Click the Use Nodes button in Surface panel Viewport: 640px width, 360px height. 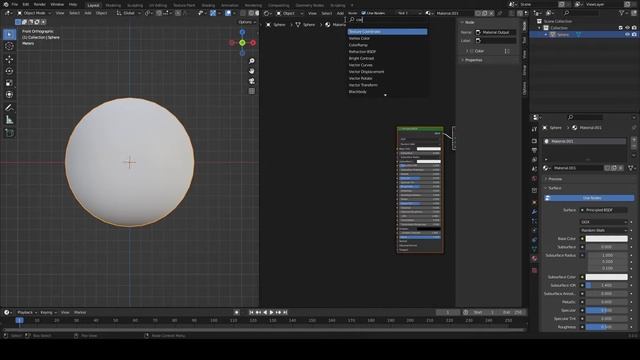(x=589, y=198)
